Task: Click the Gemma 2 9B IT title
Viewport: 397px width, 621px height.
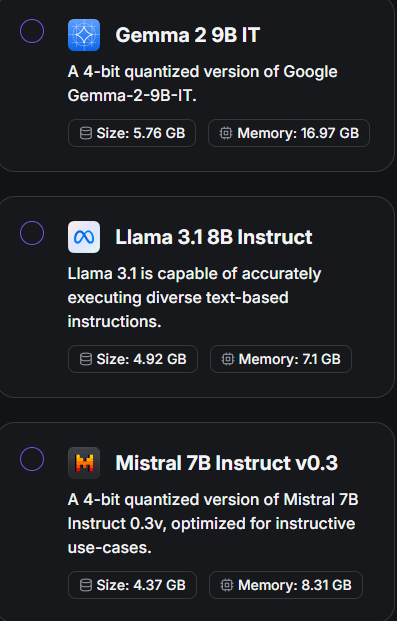Action: (x=187, y=35)
